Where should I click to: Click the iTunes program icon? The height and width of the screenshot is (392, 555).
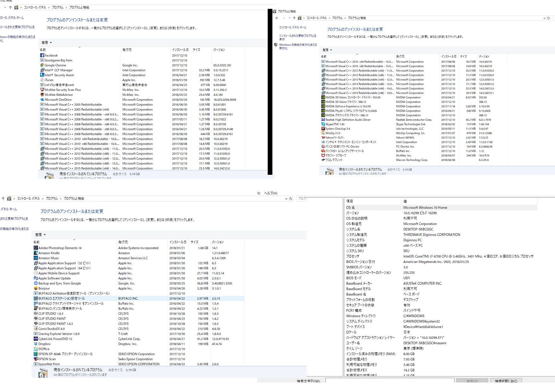click(x=42, y=80)
